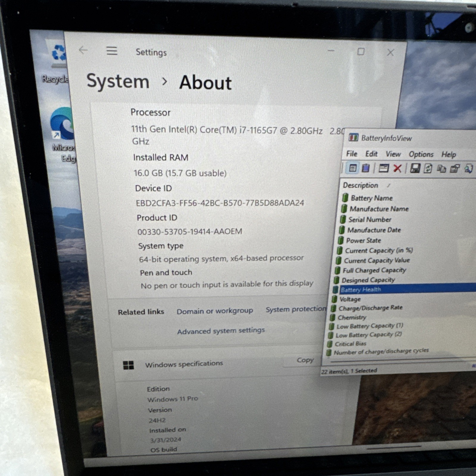The height and width of the screenshot is (476, 476).
Task: Go back using the Settings back arrow
Action: coord(83,50)
